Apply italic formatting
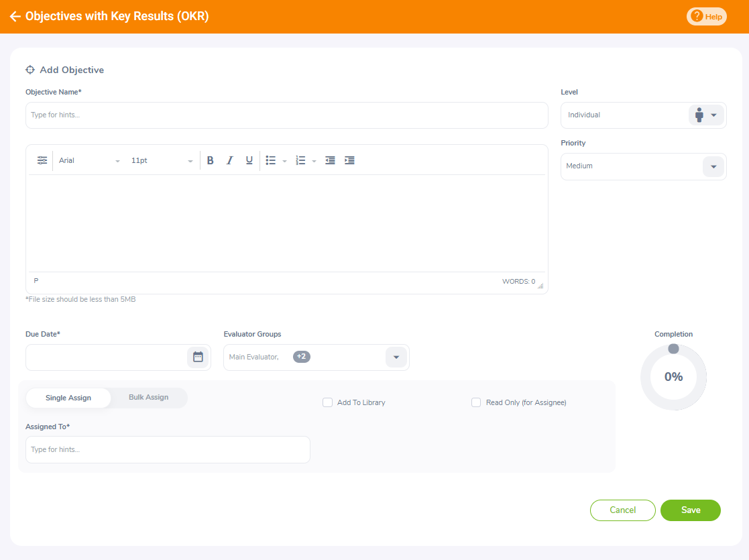This screenshot has height=560, width=749. point(229,160)
